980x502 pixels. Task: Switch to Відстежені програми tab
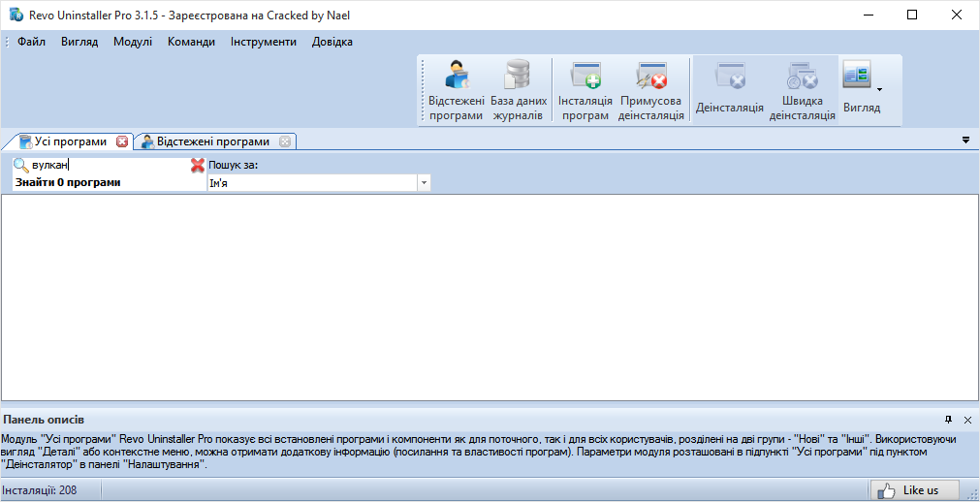coord(212,141)
